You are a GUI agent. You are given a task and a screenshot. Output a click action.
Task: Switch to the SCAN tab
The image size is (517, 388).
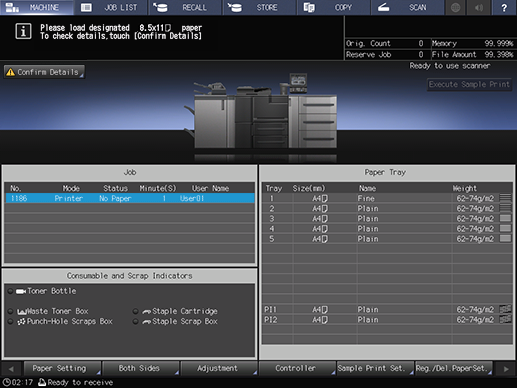pos(408,7)
